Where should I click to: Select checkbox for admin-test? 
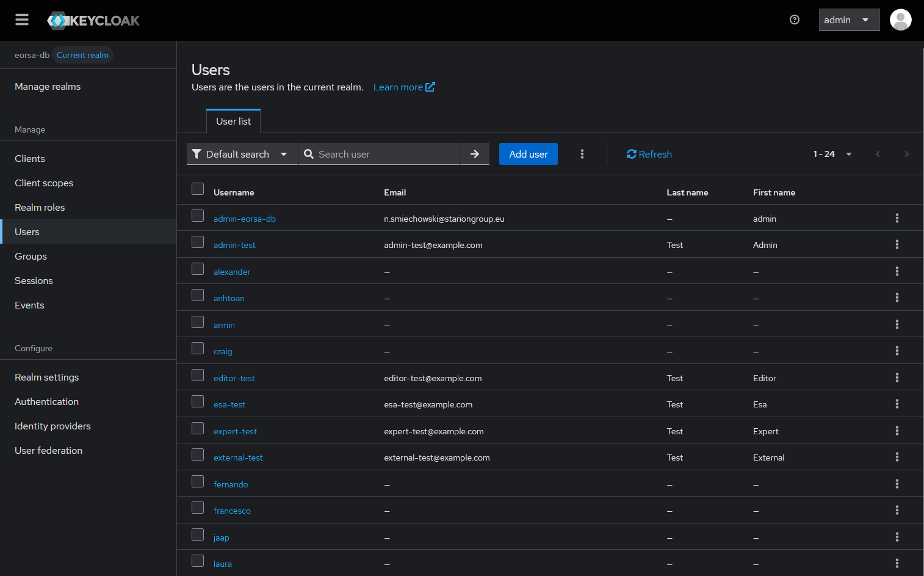pyautogui.click(x=198, y=242)
